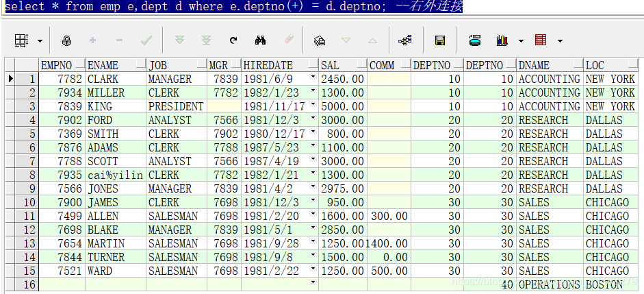This screenshot has height=294, width=644.
Task: Click the grid select mode icon
Action: [21, 40]
